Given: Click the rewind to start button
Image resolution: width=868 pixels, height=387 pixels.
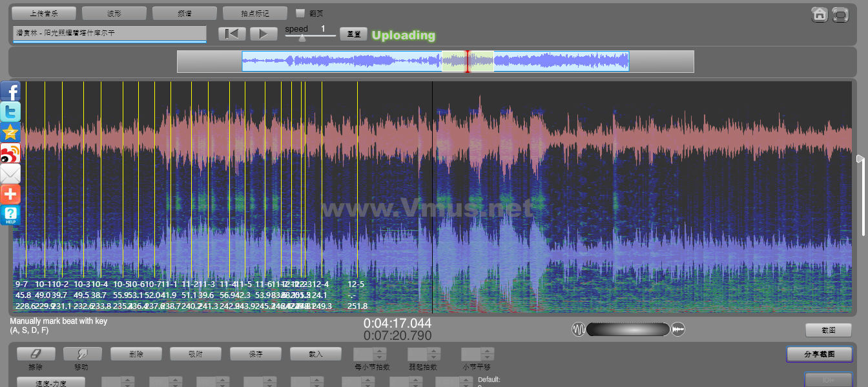Looking at the screenshot, I should pos(232,34).
